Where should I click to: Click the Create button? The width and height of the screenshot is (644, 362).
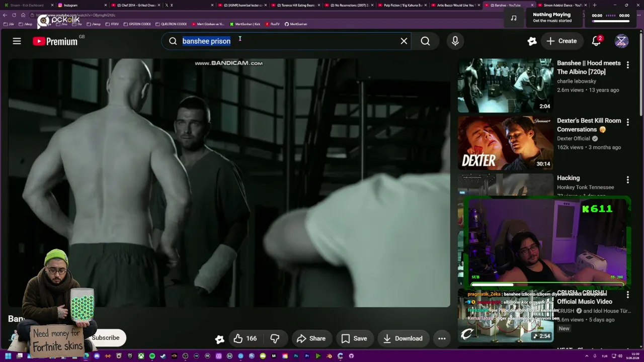(x=561, y=41)
